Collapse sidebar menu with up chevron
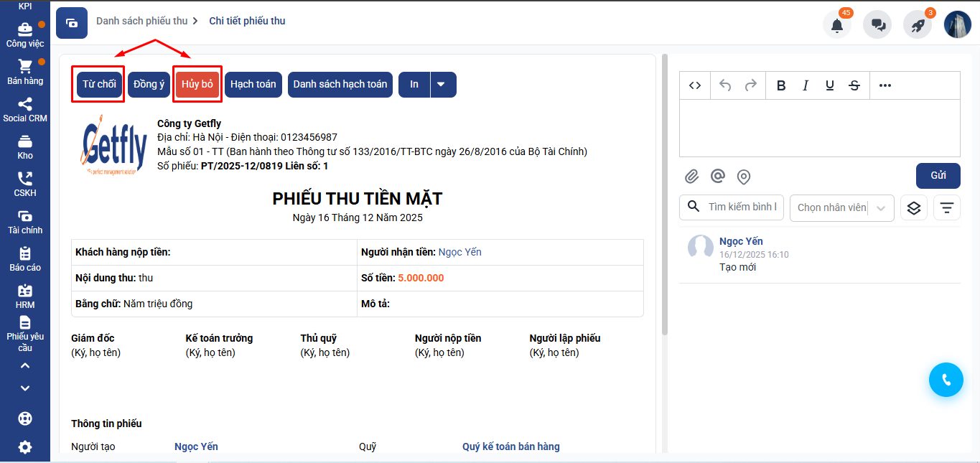 pyautogui.click(x=25, y=365)
